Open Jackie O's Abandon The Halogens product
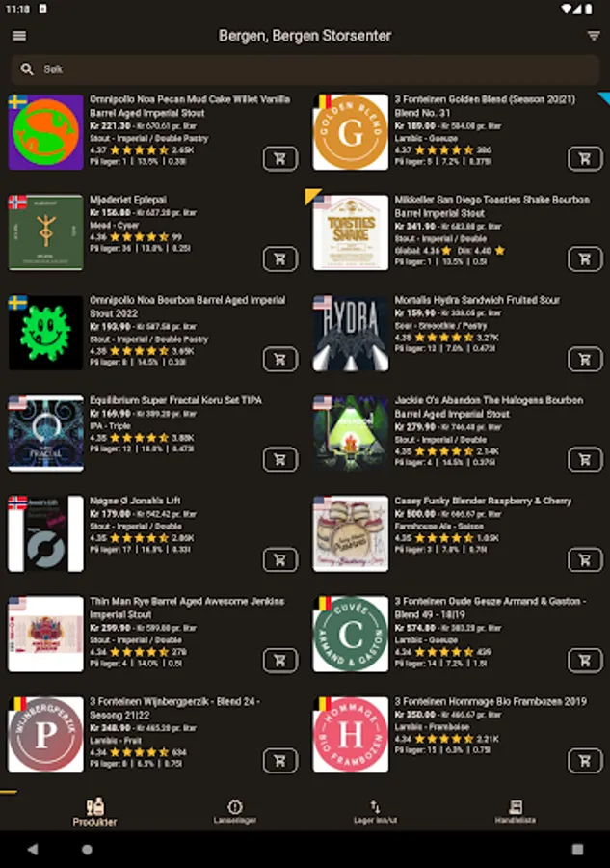This screenshot has height=868, width=610. [489, 407]
